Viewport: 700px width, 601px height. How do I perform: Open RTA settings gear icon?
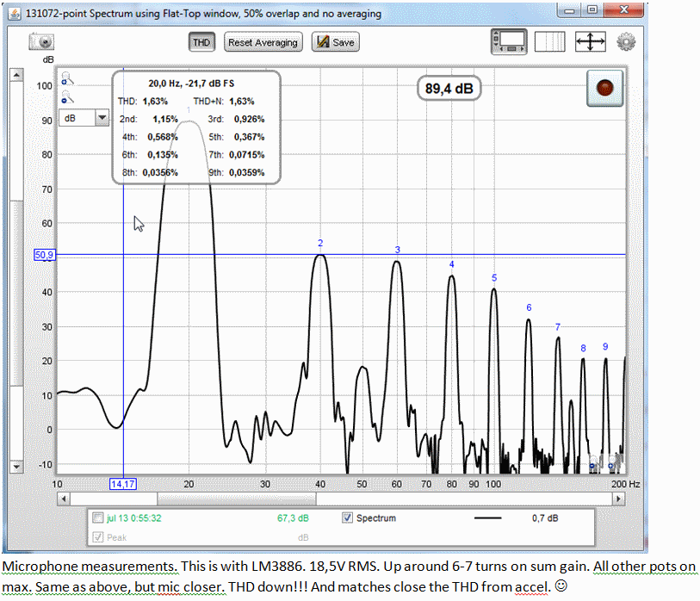coord(626,42)
